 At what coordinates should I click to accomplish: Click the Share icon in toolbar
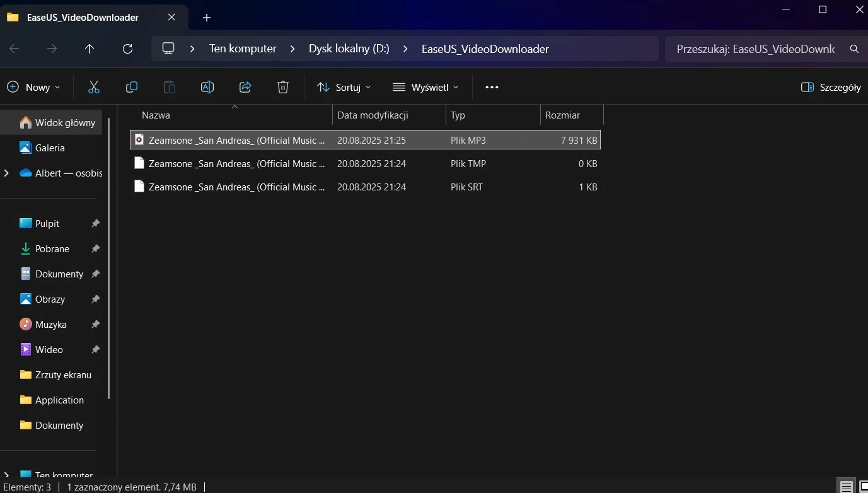pyautogui.click(x=245, y=87)
